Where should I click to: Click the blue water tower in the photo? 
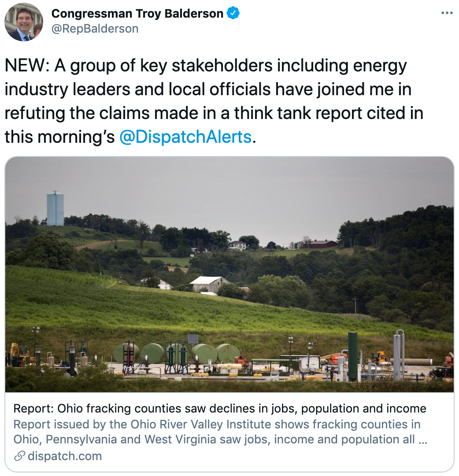55,209
